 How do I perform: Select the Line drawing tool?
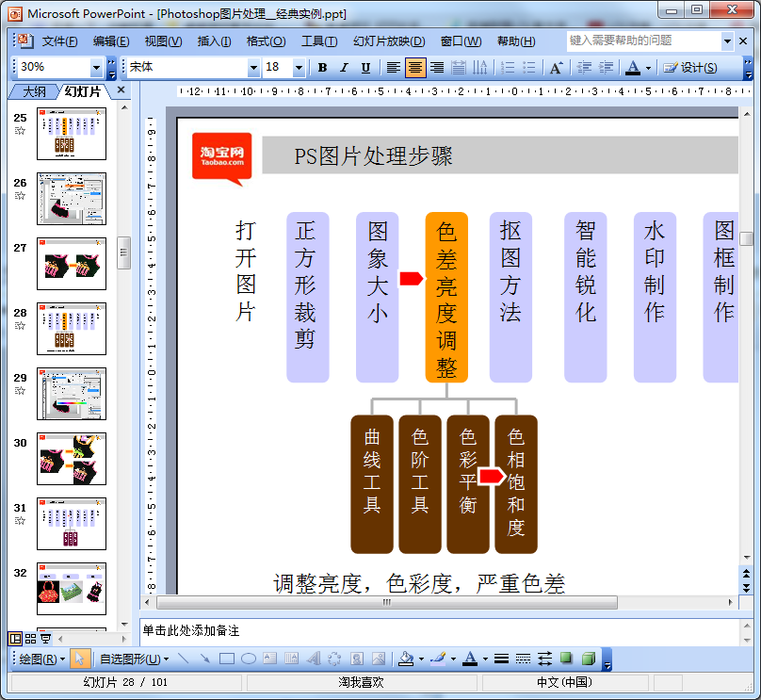click(x=183, y=659)
